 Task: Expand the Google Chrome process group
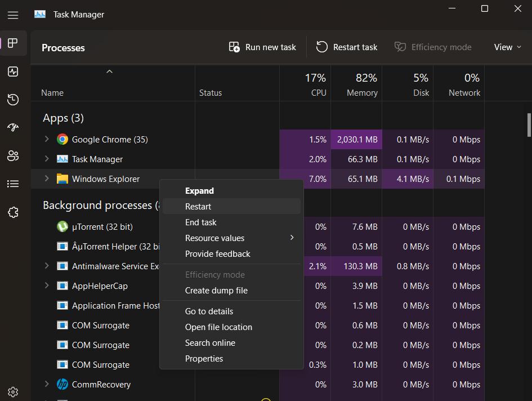tap(47, 139)
